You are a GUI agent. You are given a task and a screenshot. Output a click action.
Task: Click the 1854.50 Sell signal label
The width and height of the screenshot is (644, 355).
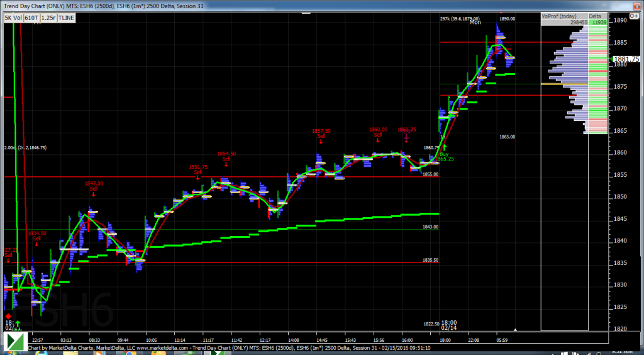click(x=226, y=156)
